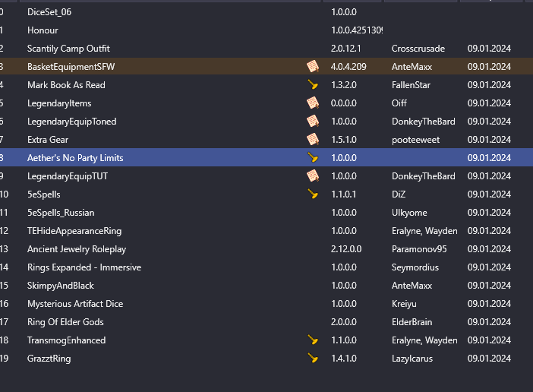Select the Ancient Jewelry Roleplay mod

[x=77, y=249]
